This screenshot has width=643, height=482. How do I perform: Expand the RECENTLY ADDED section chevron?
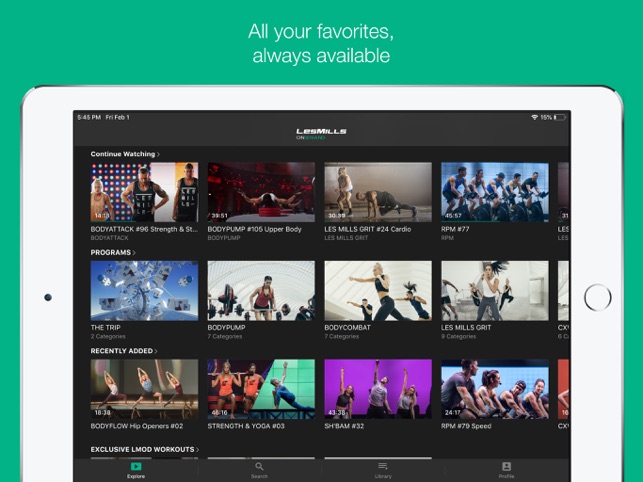click(156, 351)
